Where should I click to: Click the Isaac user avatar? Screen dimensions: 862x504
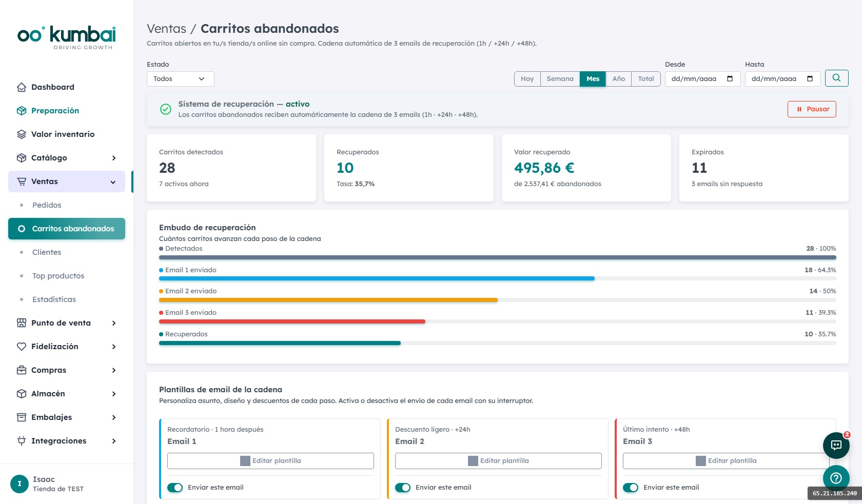point(19,483)
